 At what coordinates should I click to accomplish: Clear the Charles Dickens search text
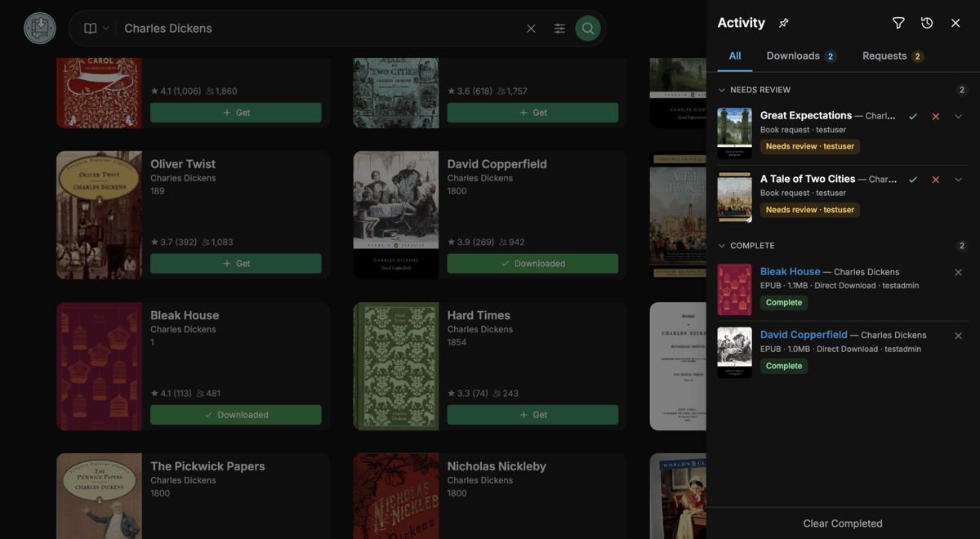tap(531, 29)
